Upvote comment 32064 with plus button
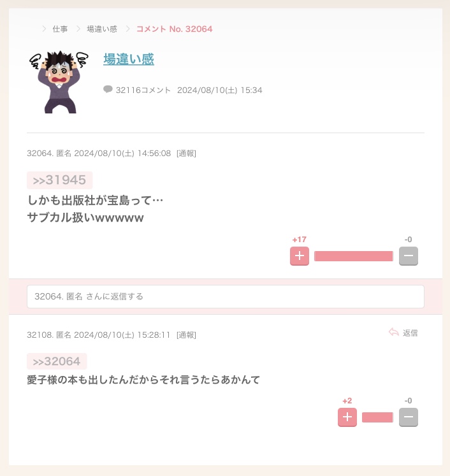 point(300,256)
